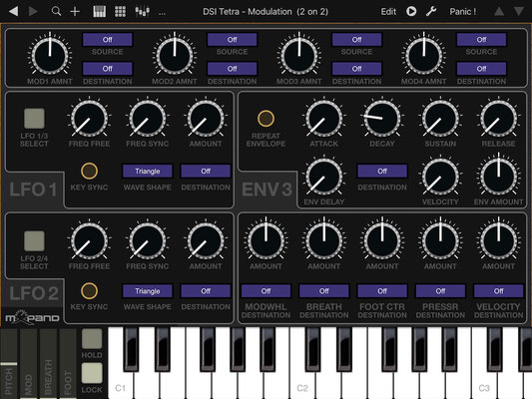Open LFO 2 Destination dropdown
Image resolution: width=532 pixels, height=399 pixels.
coord(206,291)
